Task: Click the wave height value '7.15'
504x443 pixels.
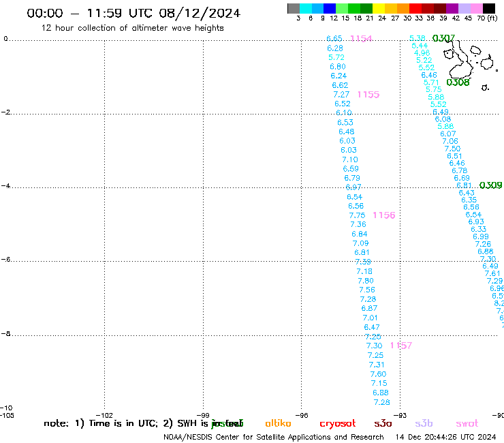Action: tap(379, 383)
